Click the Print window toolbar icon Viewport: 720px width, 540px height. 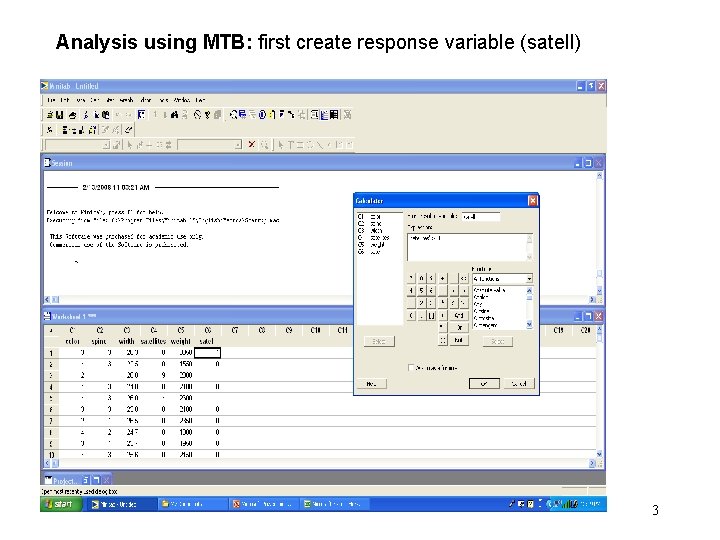pos(73,115)
